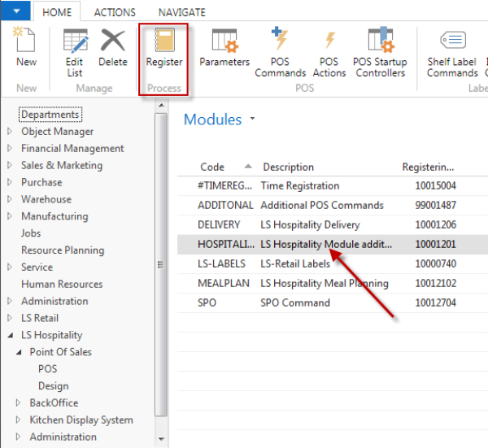Open Parameters from the ribbon

224,48
